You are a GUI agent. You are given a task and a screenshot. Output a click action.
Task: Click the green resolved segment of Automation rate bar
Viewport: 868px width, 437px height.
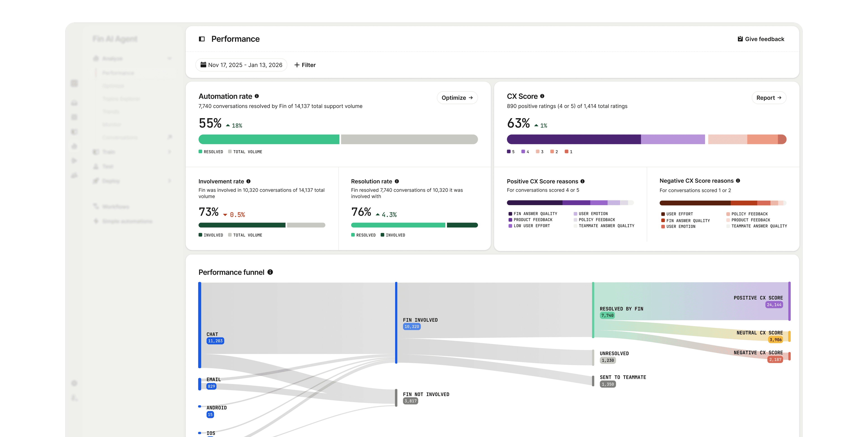[x=269, y=139]
